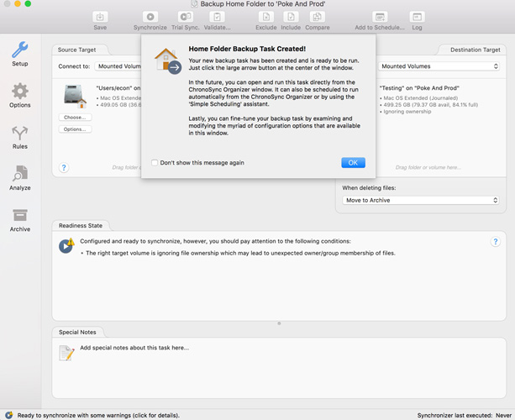Screen dimensions: 515x420
Task: Click the Include toolbar icon
Action: 291,17
